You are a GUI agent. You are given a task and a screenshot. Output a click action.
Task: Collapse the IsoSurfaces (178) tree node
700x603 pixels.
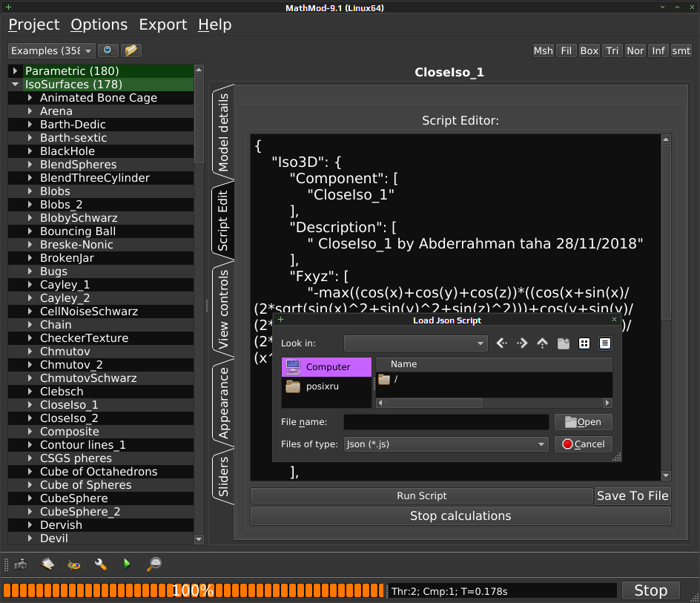[x=15, y=84]
